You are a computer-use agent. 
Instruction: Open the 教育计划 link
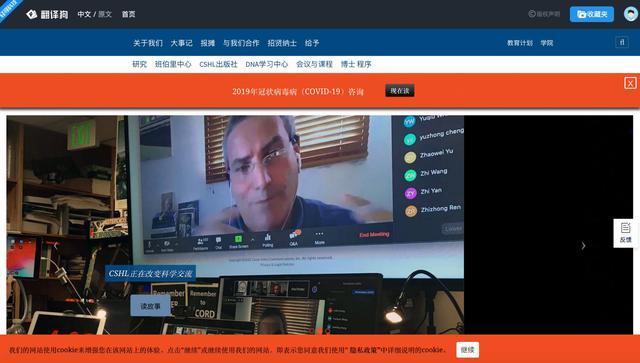(x=520, y=43)
